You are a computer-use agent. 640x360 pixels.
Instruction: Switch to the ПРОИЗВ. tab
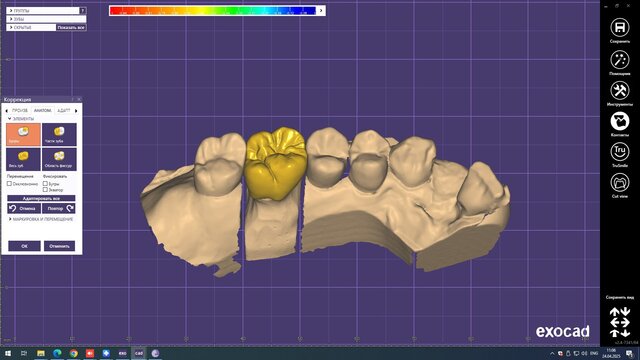(20, 111)
